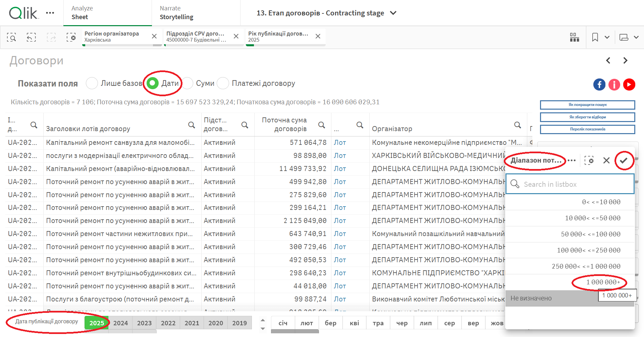Image resolution: width=644 pixels, height=337 pixels.
Task: Select the Суми radio button
Action: (188, 83)
